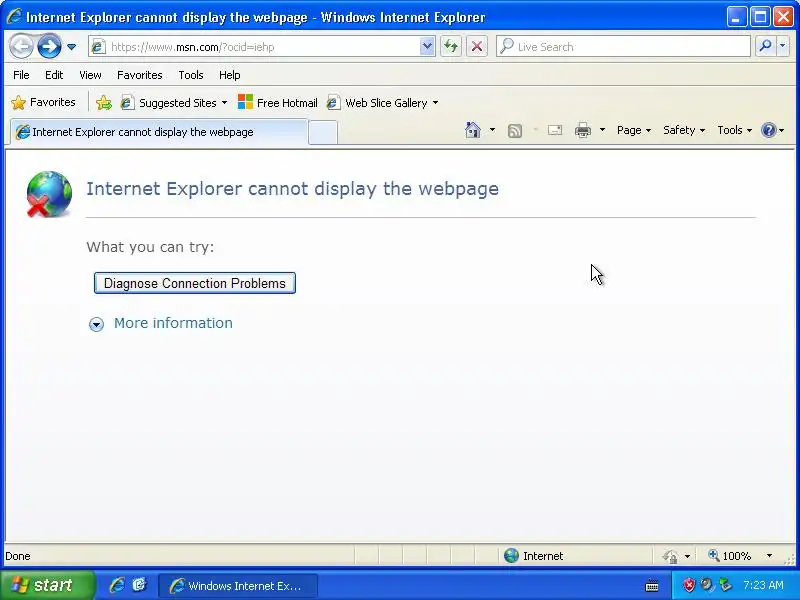
Task: Expand the Web Slice Gallery dropdown arrow
Action: [x=435, y=103]
